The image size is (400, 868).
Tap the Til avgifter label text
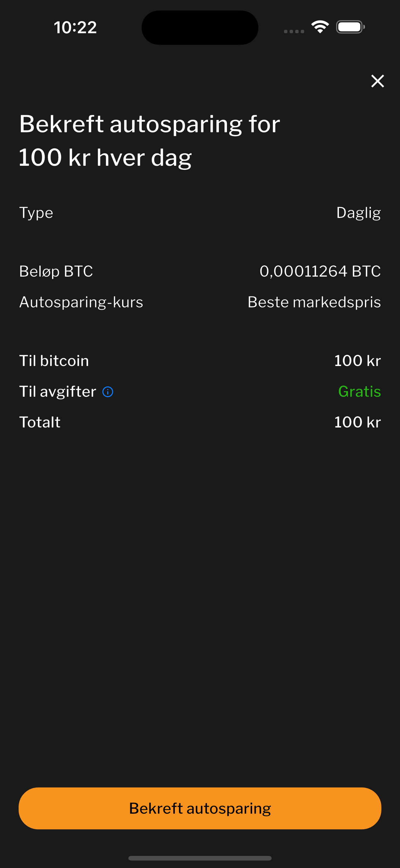tap(58, 391)
